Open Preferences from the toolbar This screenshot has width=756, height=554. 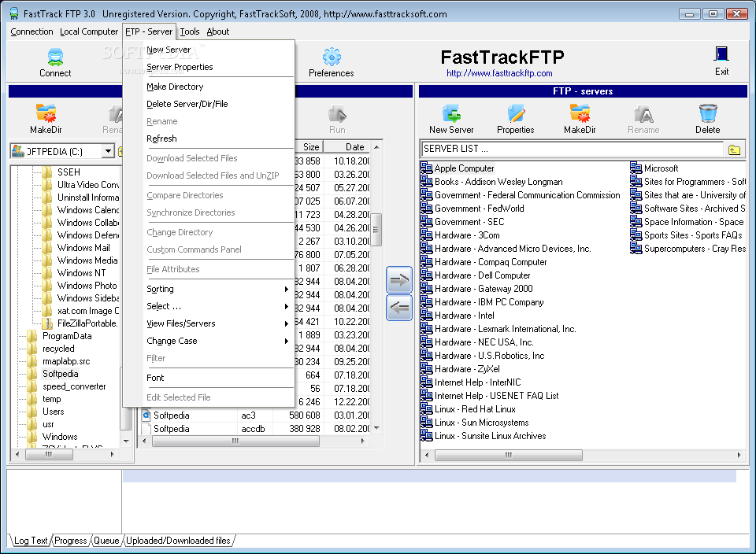[x=332, y=57]
